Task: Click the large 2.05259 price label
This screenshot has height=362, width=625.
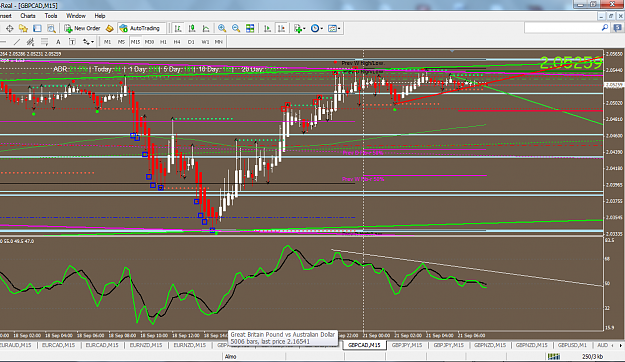Action: [x=570, y=62]
